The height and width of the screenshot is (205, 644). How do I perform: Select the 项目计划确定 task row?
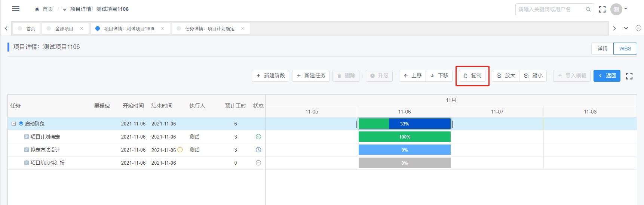point(137,137)
